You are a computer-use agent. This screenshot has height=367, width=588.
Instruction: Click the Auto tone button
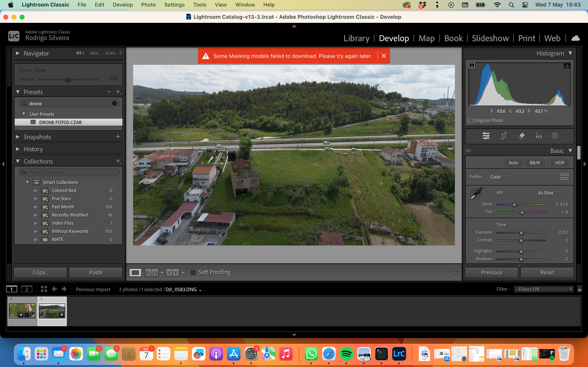click(513, 163)
